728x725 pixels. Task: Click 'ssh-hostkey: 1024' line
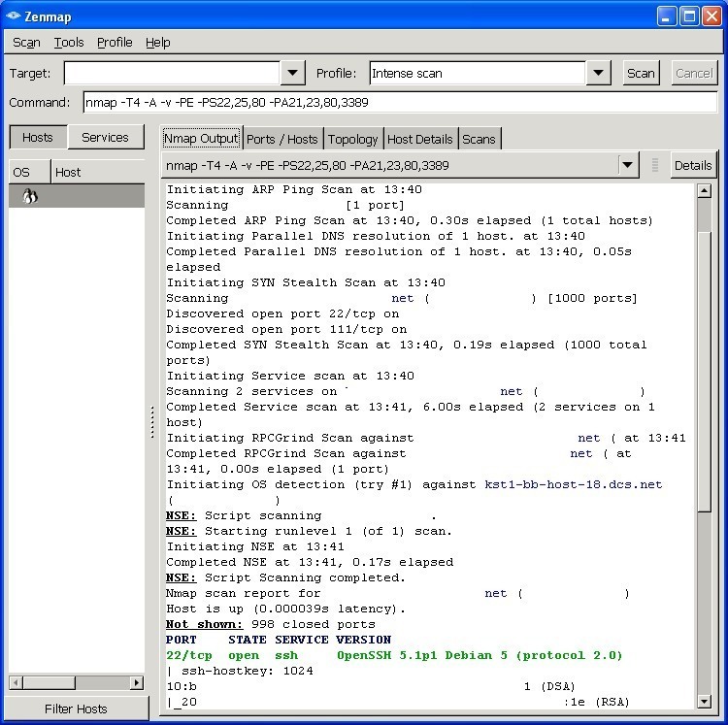tap(240, 671)
